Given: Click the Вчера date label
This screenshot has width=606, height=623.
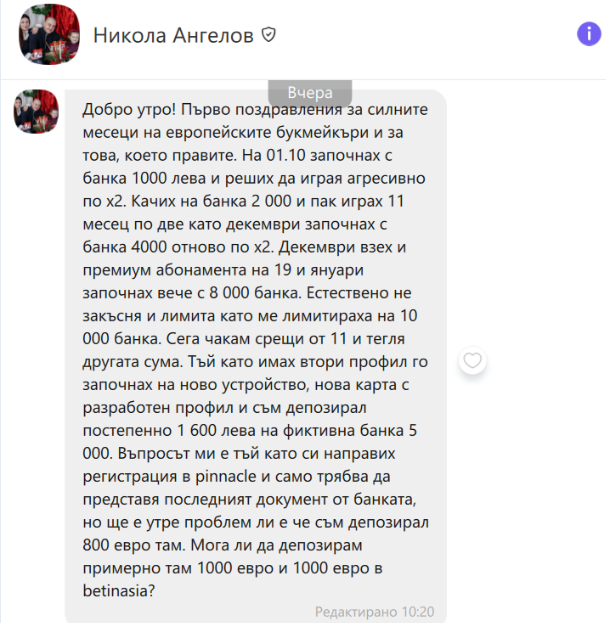Looking at the screenshot, I should tap(310, 93).
